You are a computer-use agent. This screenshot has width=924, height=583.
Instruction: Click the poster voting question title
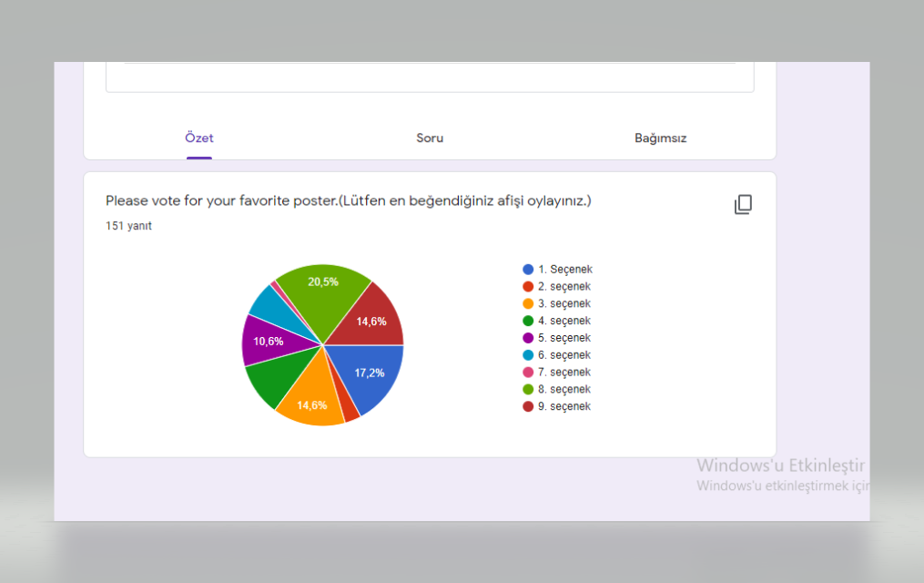(349, 200)
